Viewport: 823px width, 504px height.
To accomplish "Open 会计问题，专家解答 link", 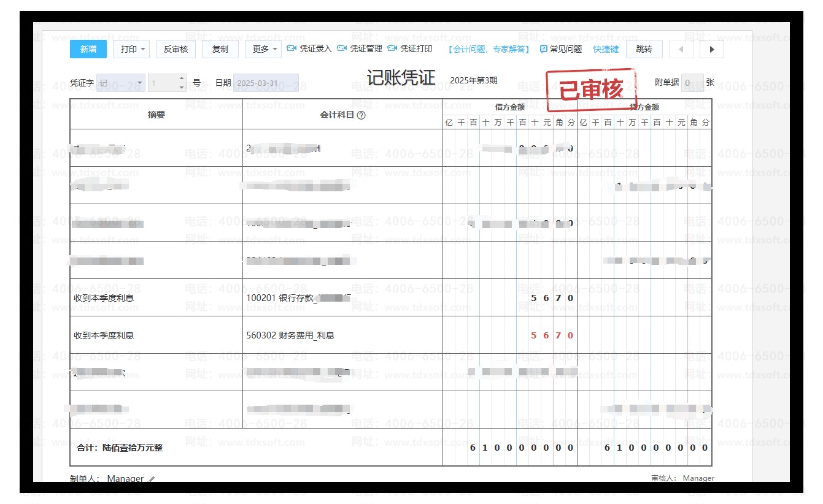I will click(x=489, y=49).
